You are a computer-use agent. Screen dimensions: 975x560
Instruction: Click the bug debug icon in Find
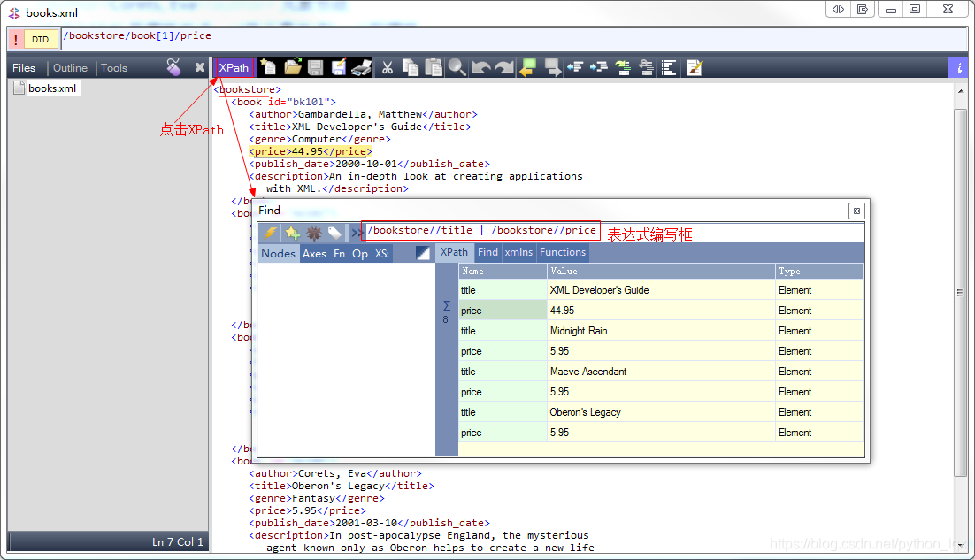314,233
